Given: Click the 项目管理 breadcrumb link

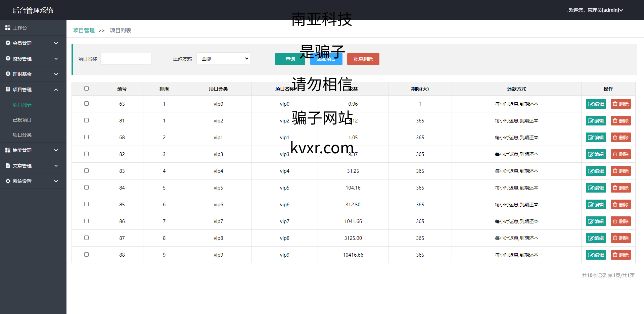Looking at the screenshot, I should coord(84,31).
